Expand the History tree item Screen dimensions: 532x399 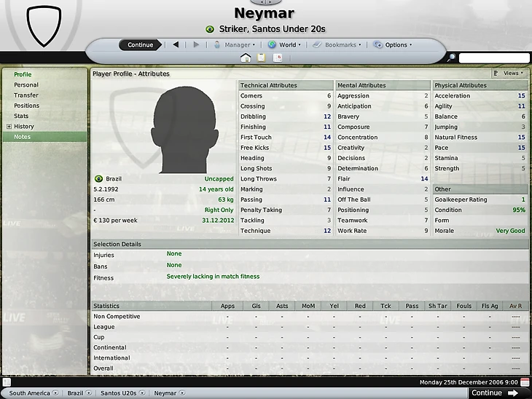point(9,127)
